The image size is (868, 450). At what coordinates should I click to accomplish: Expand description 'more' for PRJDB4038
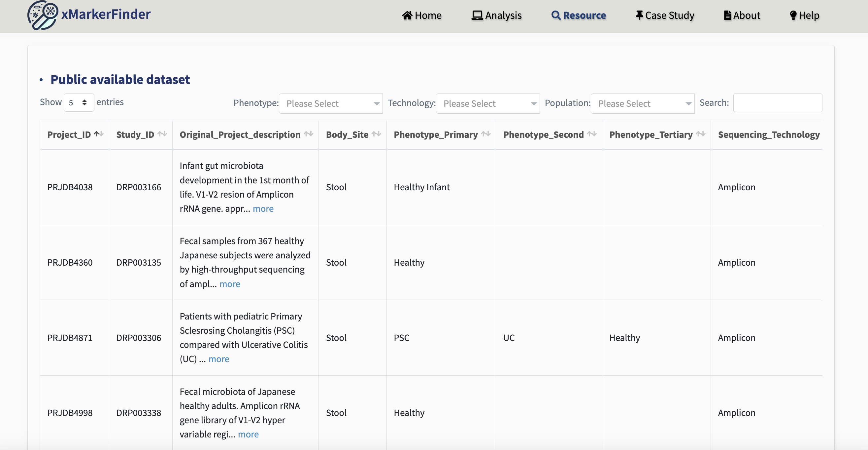point(263,209)
